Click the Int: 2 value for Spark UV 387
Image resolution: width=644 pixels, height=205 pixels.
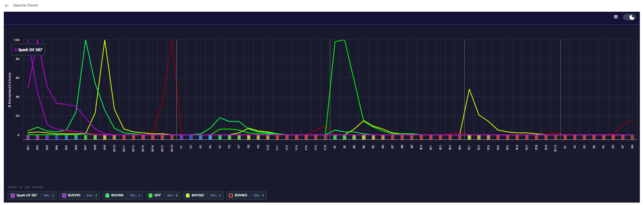49,195
